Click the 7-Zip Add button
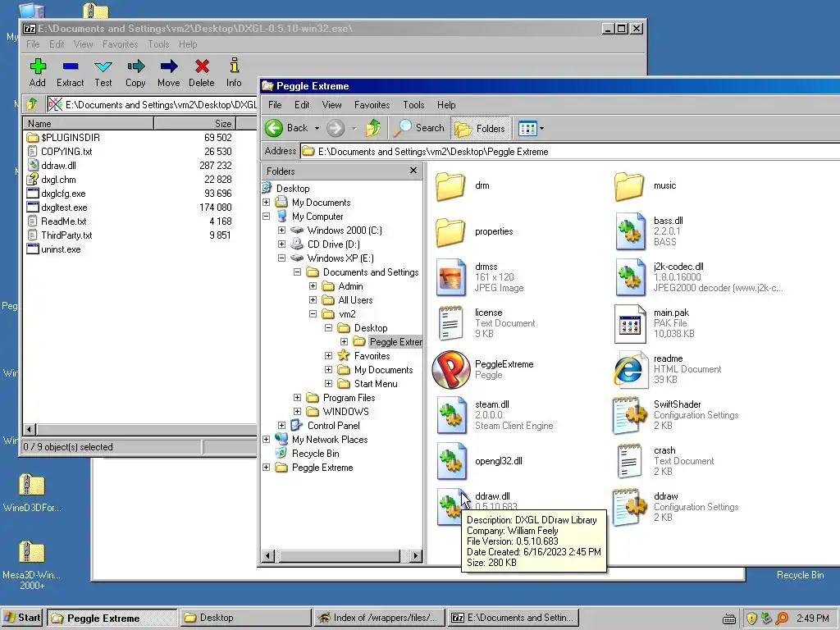 38,72
